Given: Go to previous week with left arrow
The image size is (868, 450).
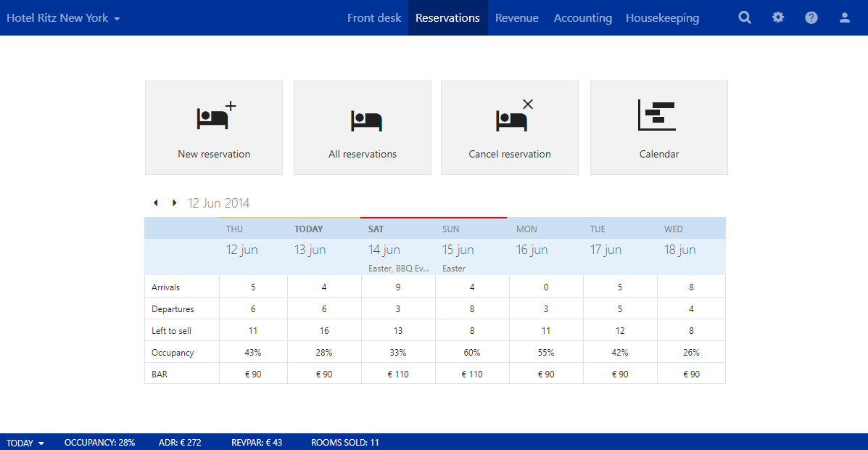Looking at the screenshot, I should [x=155, y=203].
